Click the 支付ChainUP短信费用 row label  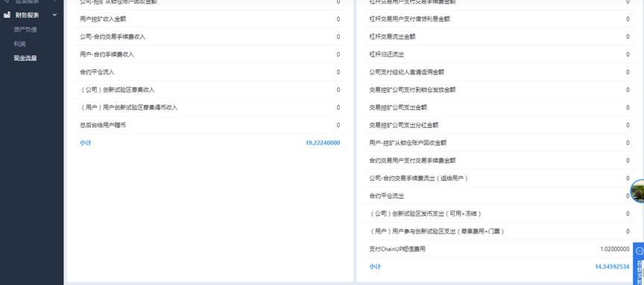coord(397,249)
